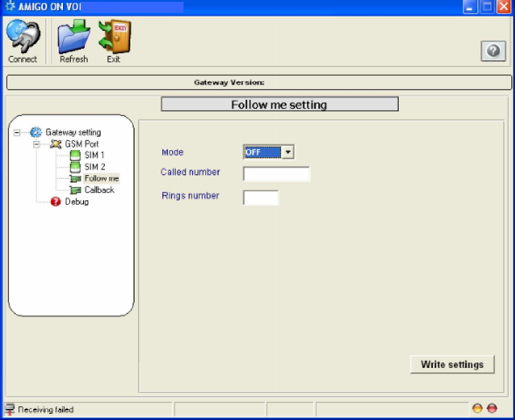Click the Gateway Version bar
The image size is (515, 420).
coord(259,82)
